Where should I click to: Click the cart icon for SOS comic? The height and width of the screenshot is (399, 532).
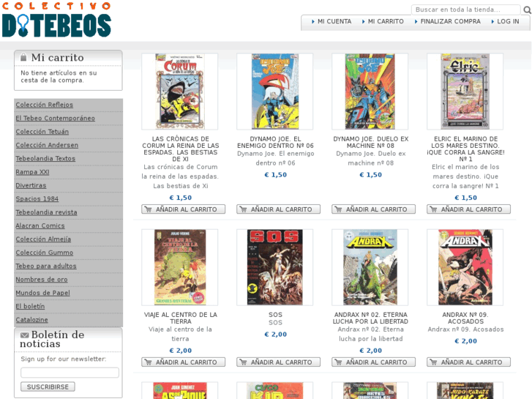coord(243,362)
